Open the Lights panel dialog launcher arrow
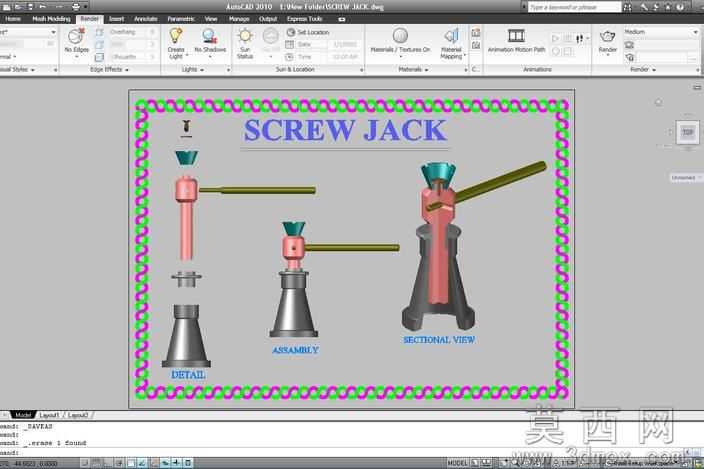This screenshot has height=469, width=704. (x=228, y=70)
